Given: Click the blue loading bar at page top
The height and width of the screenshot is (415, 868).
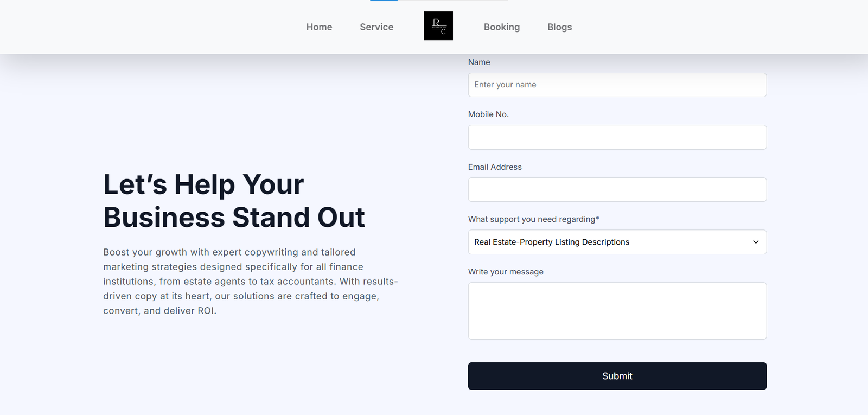Looking at the screenshot, I should tap(384, 1).
